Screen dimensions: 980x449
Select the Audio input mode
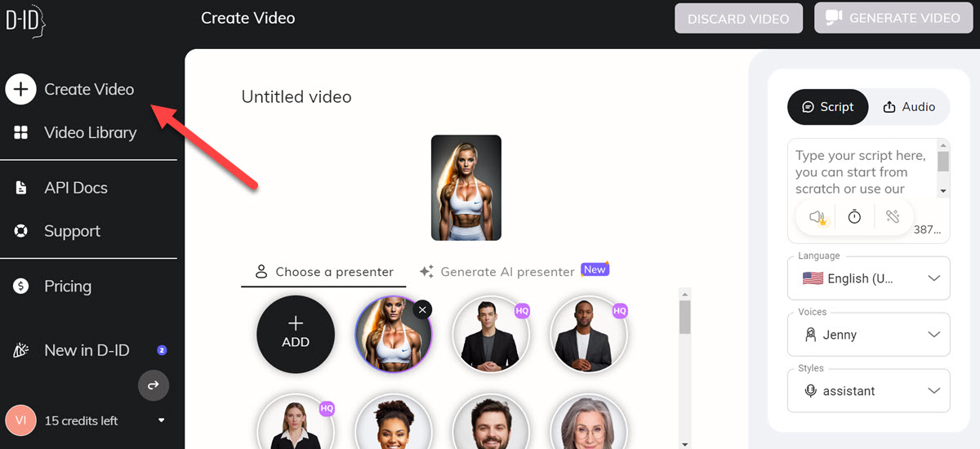[909, 107]
